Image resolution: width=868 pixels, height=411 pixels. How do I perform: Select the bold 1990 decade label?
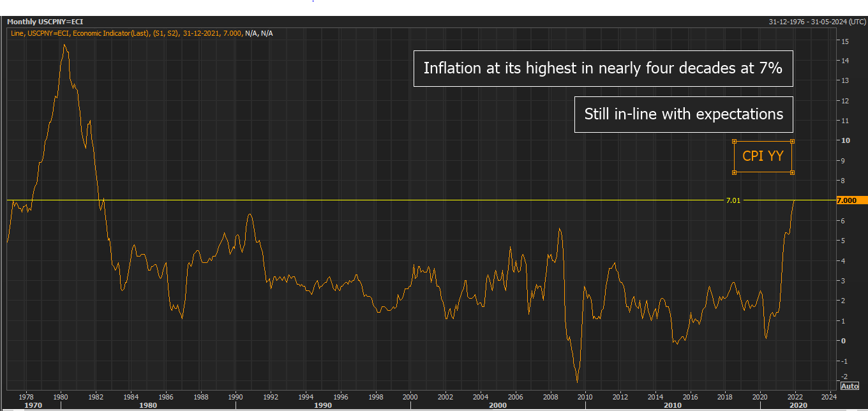coord(323,405)
